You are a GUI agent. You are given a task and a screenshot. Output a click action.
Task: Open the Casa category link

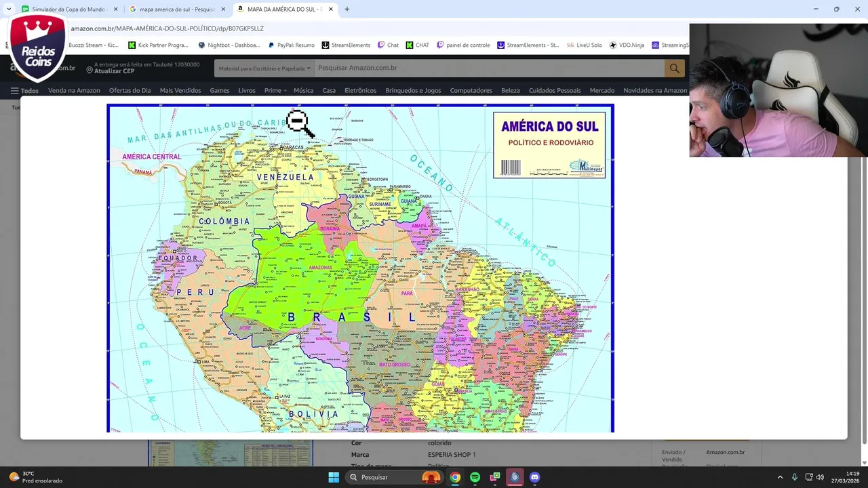point(329,91)
